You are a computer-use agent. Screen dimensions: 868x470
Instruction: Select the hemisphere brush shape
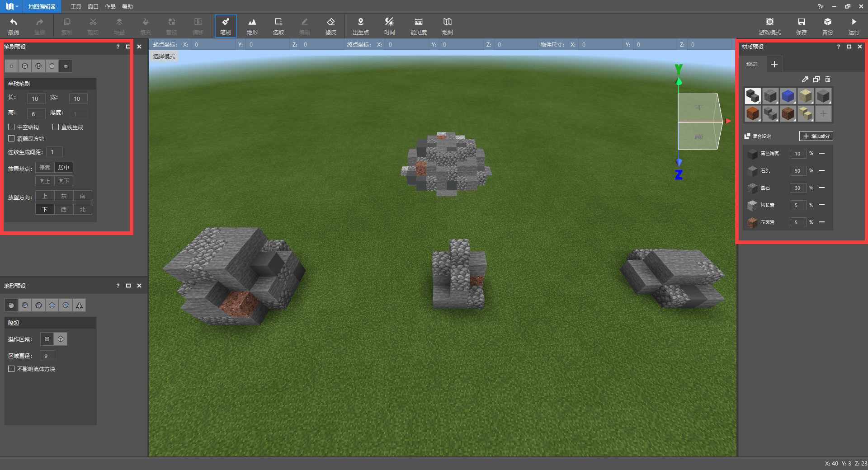66,66
